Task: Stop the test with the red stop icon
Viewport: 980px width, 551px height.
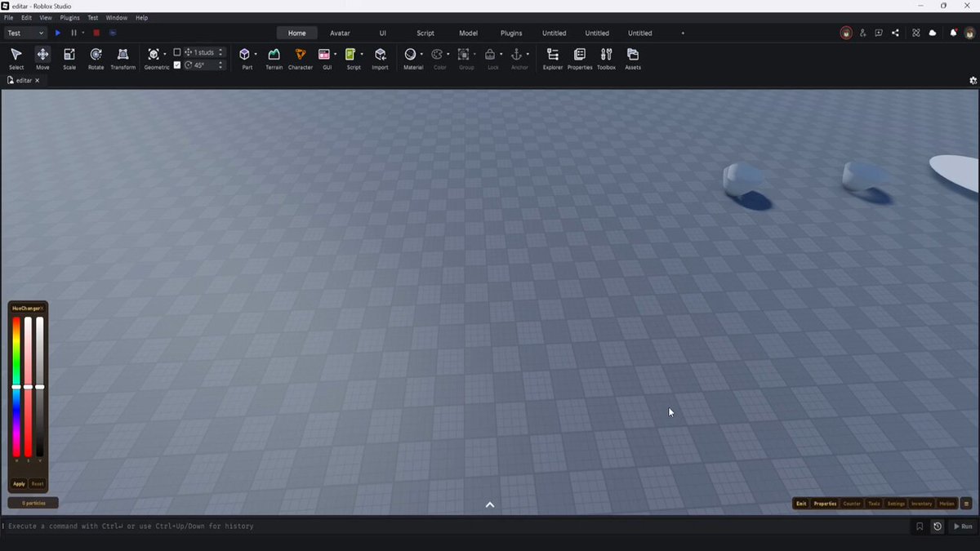Action: click(96, 33)
